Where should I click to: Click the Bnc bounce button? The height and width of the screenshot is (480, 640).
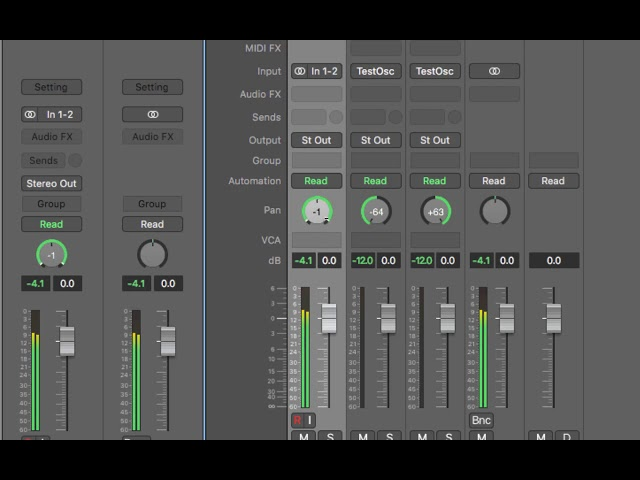(x=481, y=420)
